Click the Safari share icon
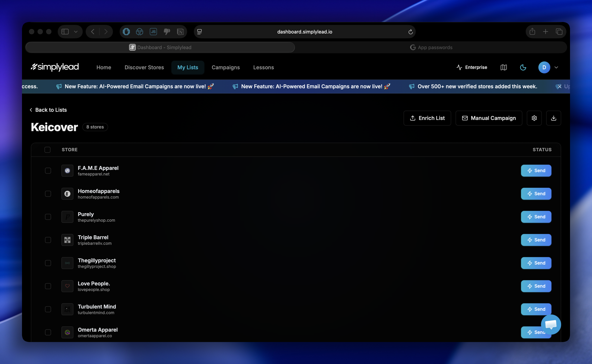 click(532, 31)
